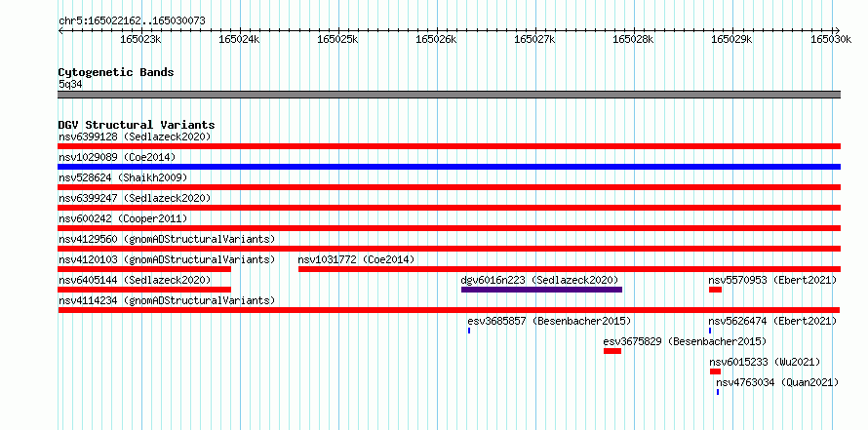The height and width of the screenshot is (430, 868).
Task: Click the DGV Structural Variants track heading
Action: [137, 125]
